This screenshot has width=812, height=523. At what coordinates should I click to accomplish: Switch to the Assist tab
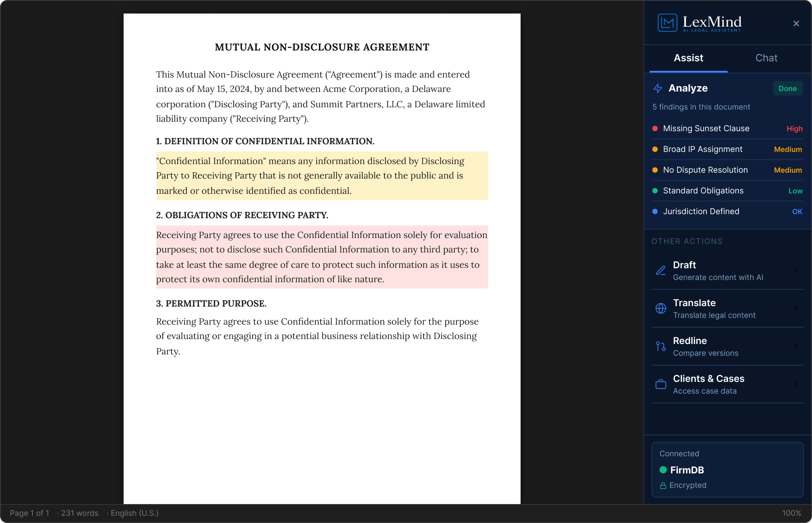coord(688,58)
